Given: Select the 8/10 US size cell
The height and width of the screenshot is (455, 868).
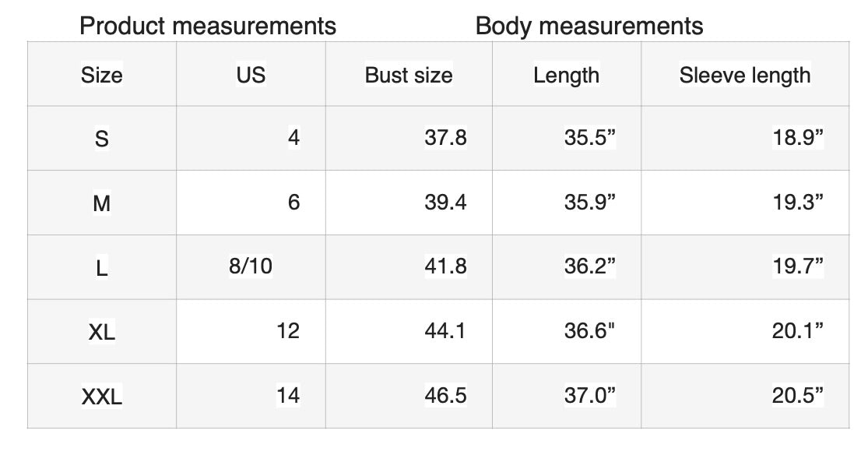Looking at the screenshot, I should [x=251, y=266].
